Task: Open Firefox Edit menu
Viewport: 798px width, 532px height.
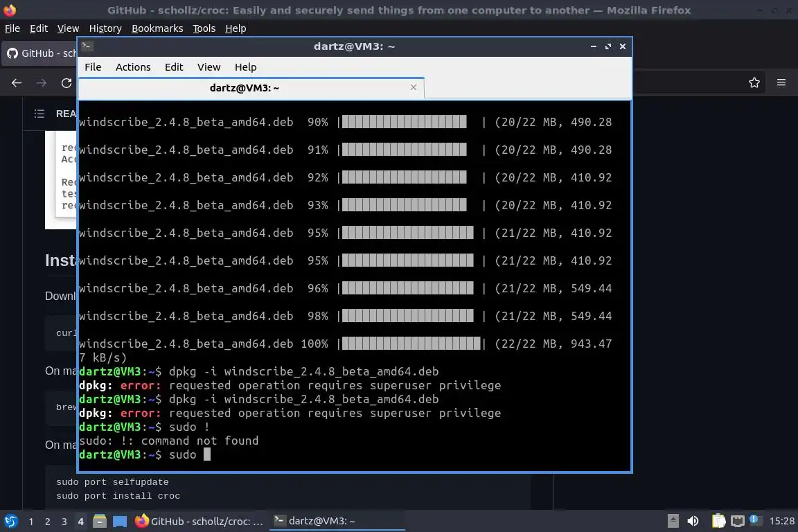Action: tap(39, 28)
